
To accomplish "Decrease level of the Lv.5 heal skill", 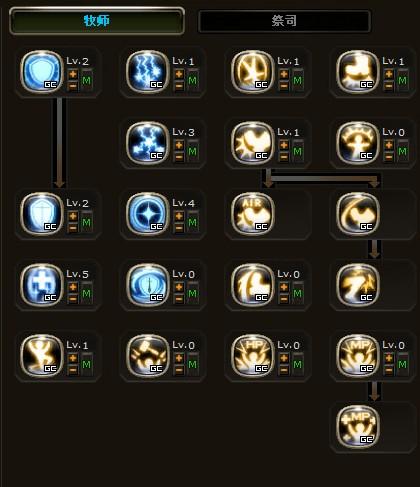I will coord(73,299).
